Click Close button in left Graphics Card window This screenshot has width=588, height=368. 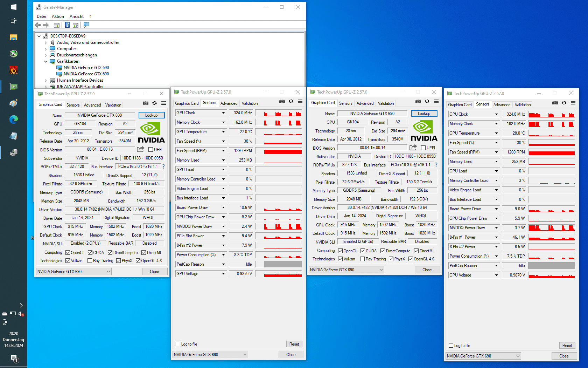(x=154, y=272)
